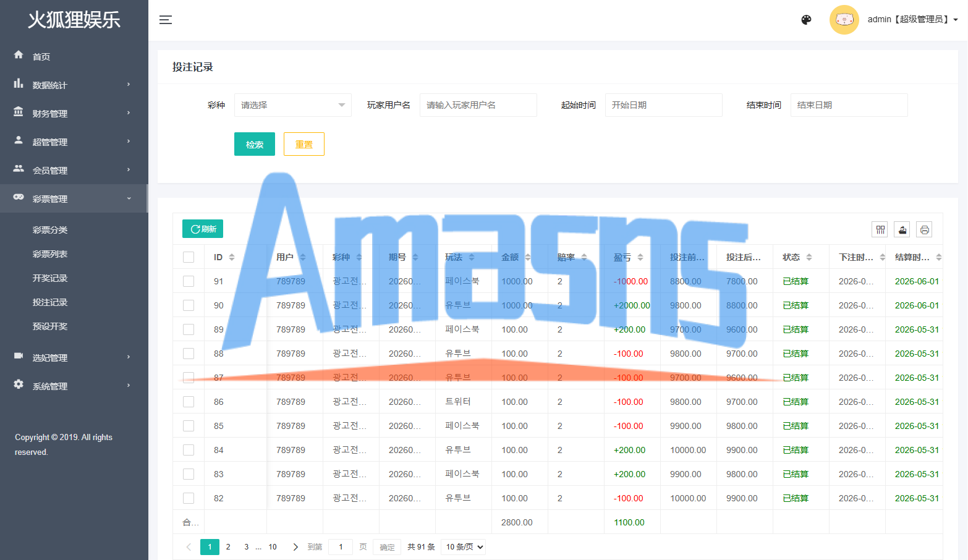
Task: Click the bar chart icon for 数据统计
Action: pos(19,83)
